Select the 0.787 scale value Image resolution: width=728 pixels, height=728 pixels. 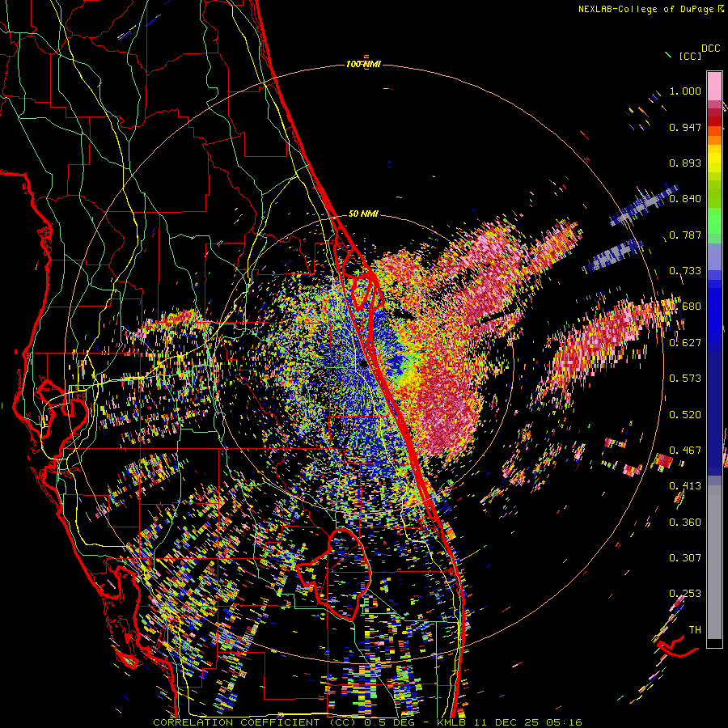tap(685, 235)
